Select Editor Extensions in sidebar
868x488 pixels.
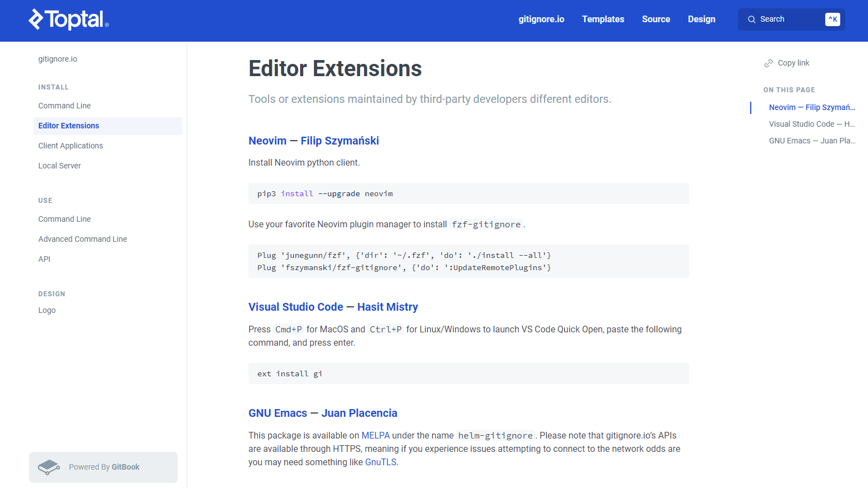(x=107, y=126)
